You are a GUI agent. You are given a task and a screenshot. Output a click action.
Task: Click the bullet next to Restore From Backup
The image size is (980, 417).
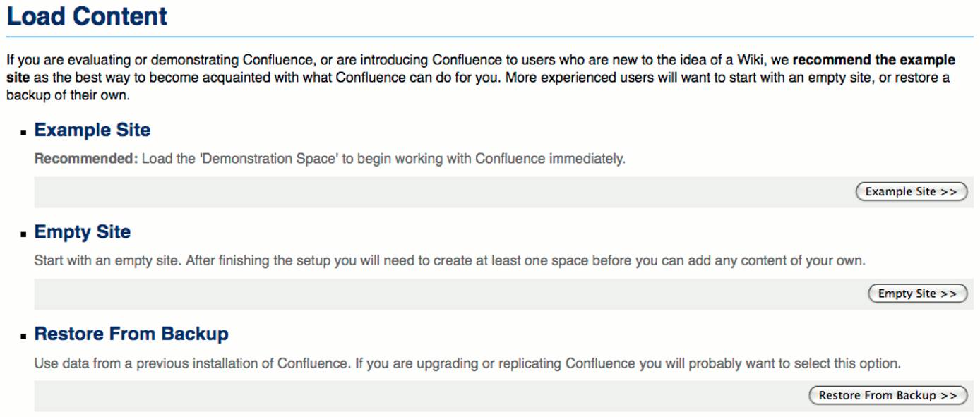coord(23,334)
